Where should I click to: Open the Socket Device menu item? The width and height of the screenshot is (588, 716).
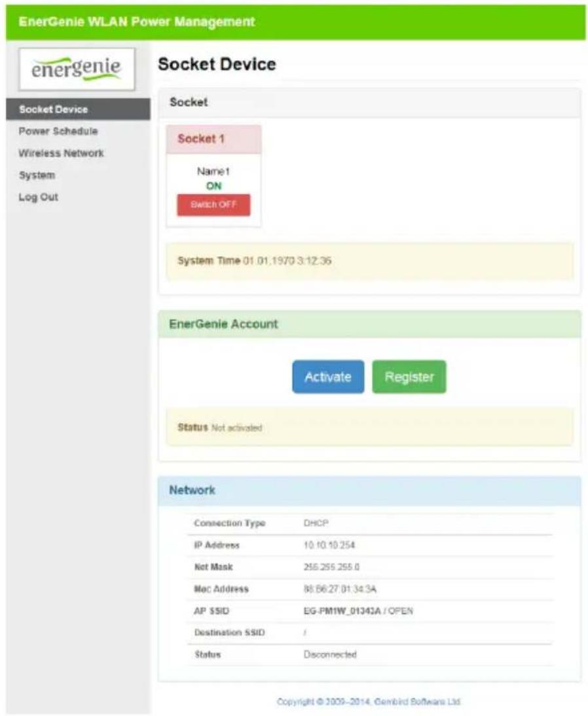[78, 109]
